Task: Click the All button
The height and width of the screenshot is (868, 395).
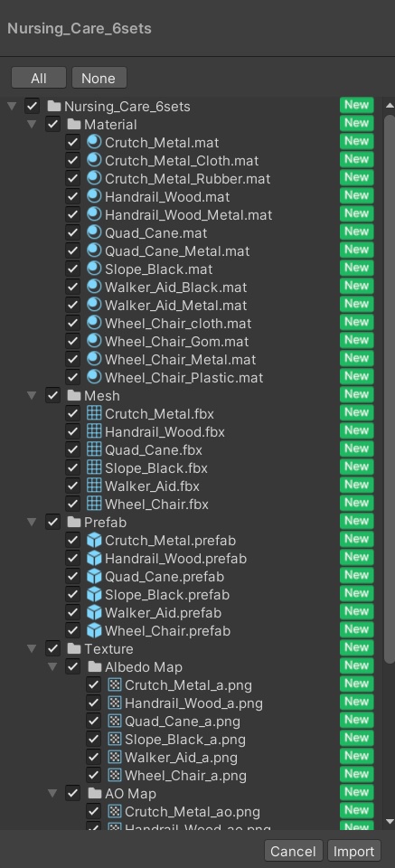Action: (x=39, y=78)
